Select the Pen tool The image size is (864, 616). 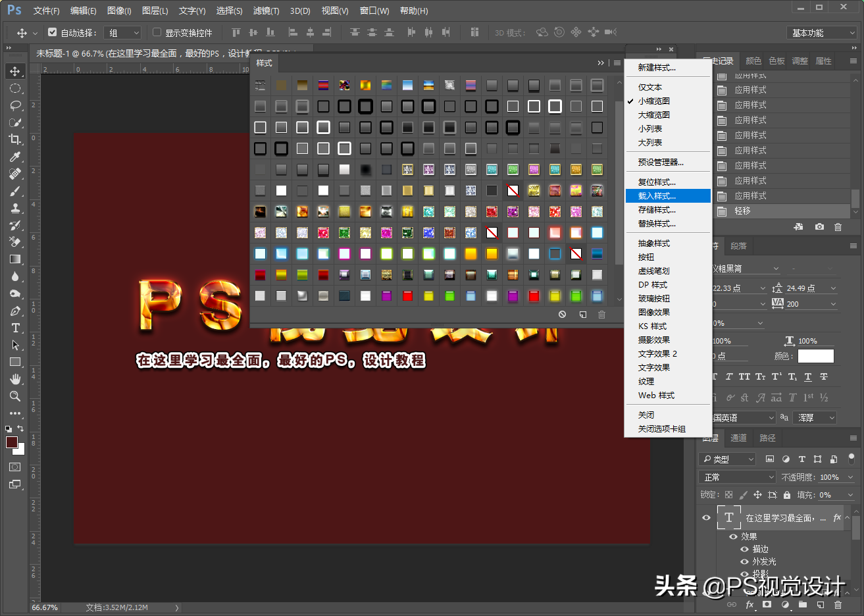[x=14, y=311]
